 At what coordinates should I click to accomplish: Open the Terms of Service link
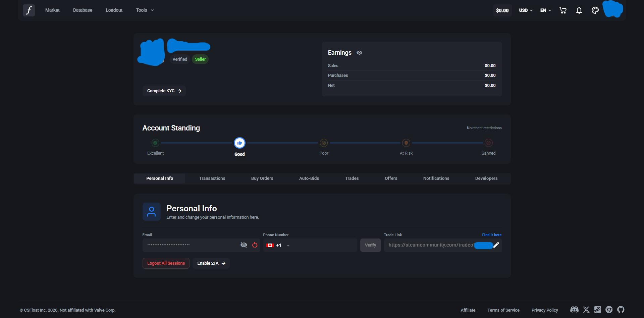coord(503,310)
